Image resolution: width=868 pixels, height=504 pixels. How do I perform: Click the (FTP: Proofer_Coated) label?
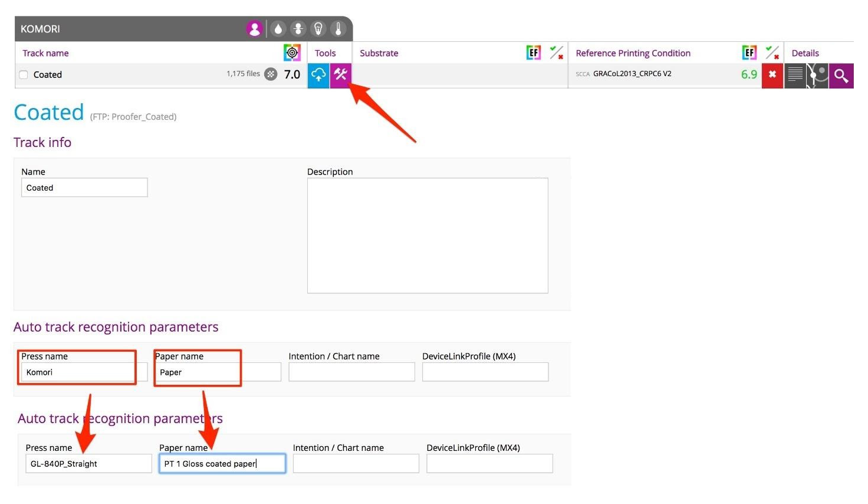click(x=133, y=117)
